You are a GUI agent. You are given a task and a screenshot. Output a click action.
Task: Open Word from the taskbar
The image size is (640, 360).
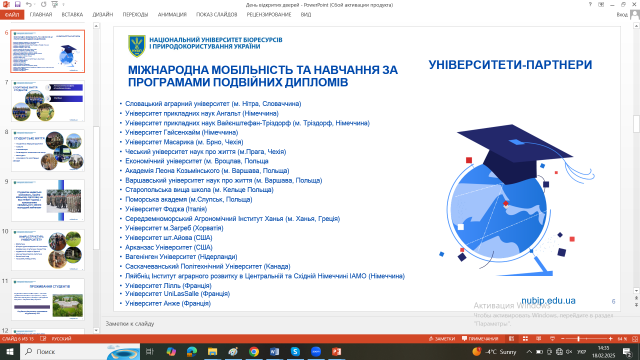[274, 351]
